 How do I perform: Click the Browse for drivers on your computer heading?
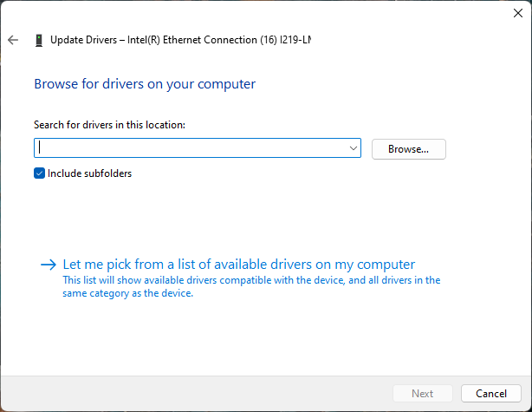pos(145,84)
